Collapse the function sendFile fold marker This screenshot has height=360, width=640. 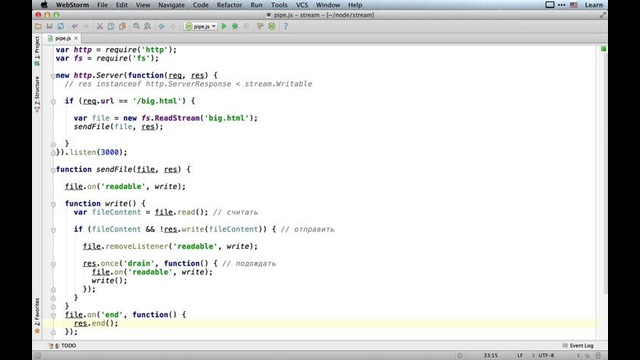tap(53, 170)
